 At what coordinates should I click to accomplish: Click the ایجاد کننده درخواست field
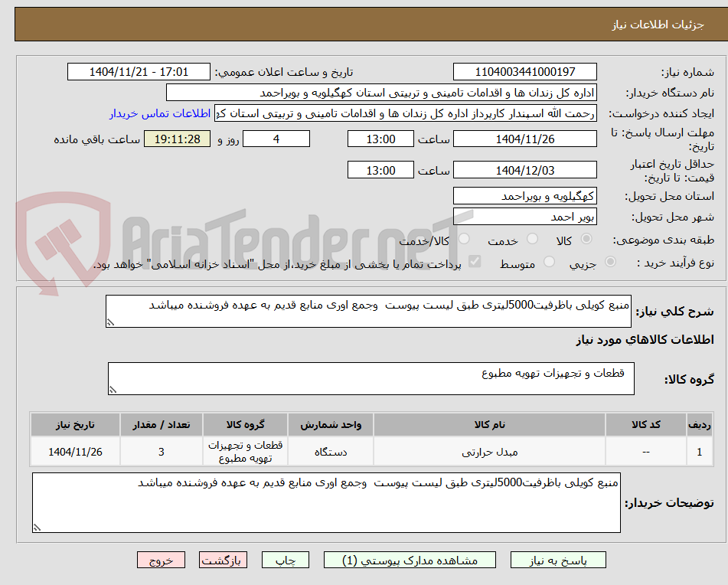point(406,114)
